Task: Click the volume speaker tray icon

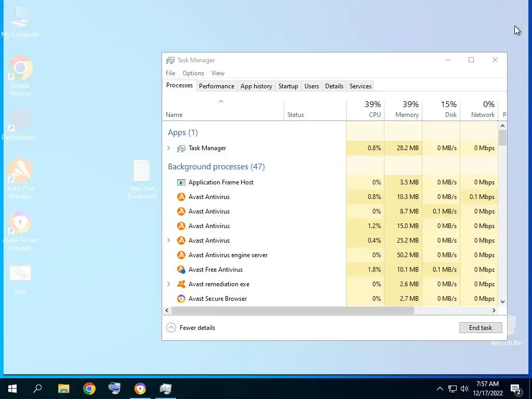Action: [464, 389]
